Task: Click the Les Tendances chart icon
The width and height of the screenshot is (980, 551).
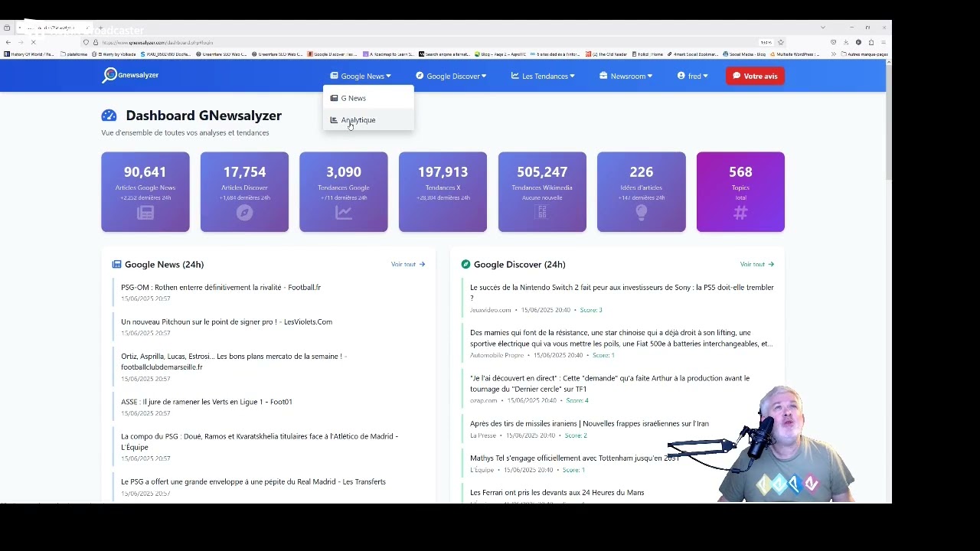Action: click(x=515, y=76)
